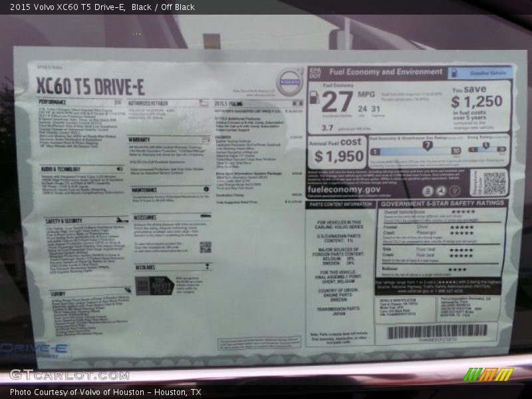The height and width of the screenshot is (399, 532).
Task: Click the GHENT, BELGIUM final assembly text
Action: tap(338, 281)
